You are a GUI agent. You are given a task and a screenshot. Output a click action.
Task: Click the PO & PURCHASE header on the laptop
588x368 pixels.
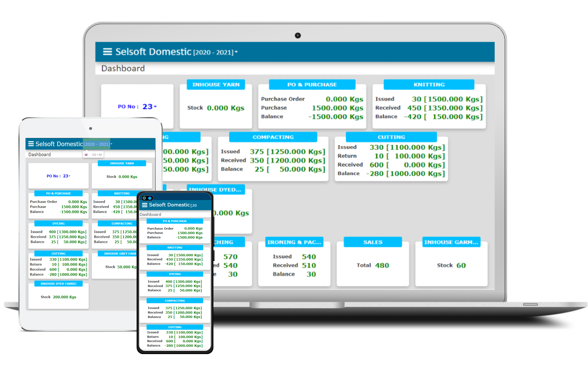[x=312, y=85]
